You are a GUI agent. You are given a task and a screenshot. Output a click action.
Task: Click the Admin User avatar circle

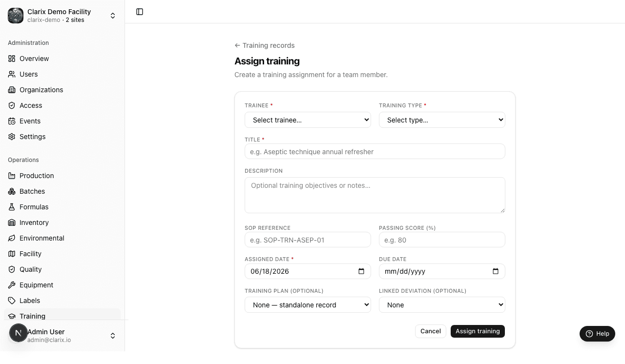pos(19,333)
